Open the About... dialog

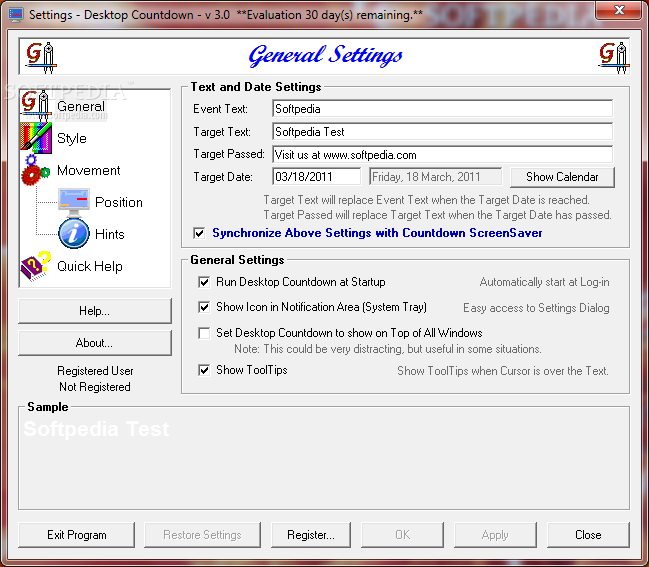coord(94,343)
